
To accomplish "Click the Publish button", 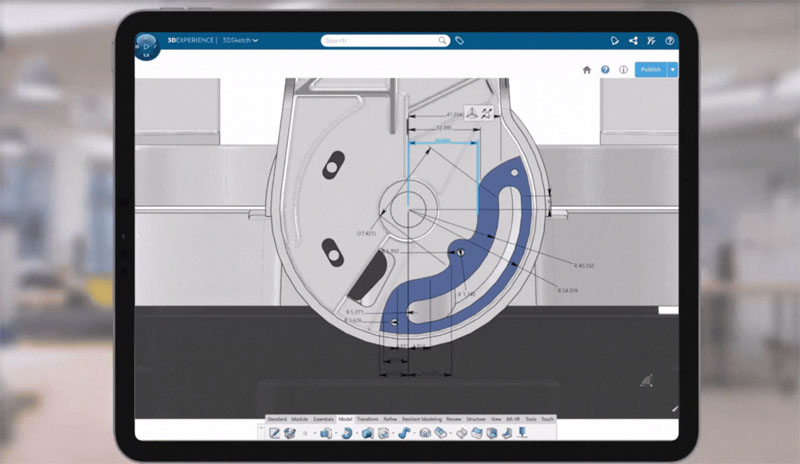I will 650,70.
